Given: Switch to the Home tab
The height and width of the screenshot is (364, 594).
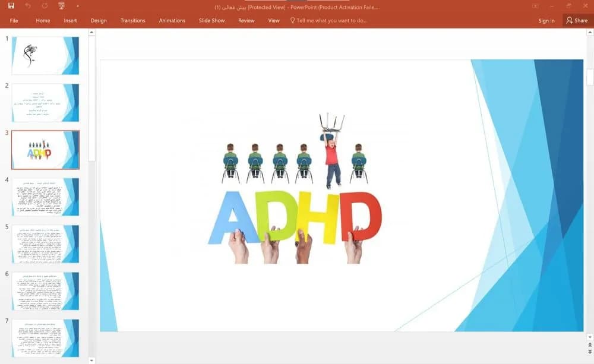Looking at the screenshot, I should (x=43, y=20).
